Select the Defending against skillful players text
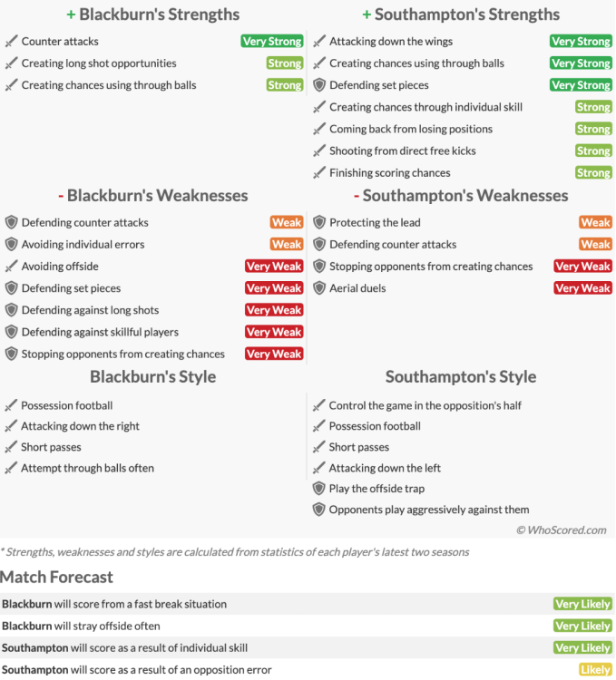 (100, 332)
